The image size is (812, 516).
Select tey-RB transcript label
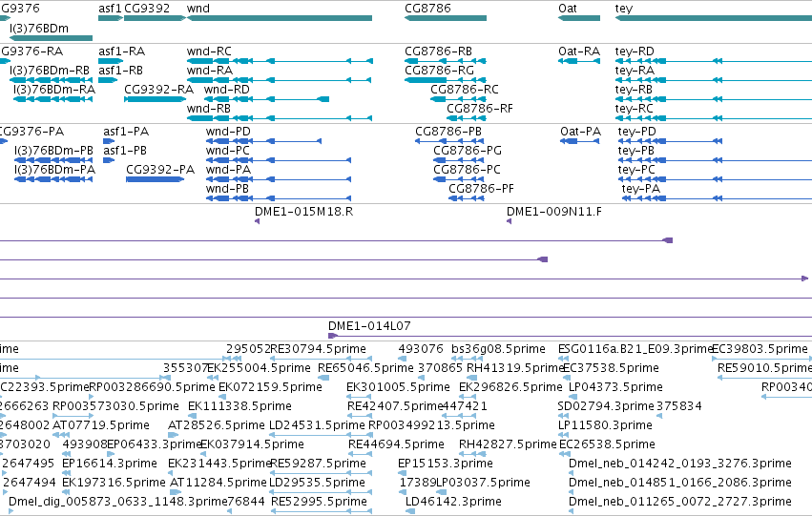(634, 90)
